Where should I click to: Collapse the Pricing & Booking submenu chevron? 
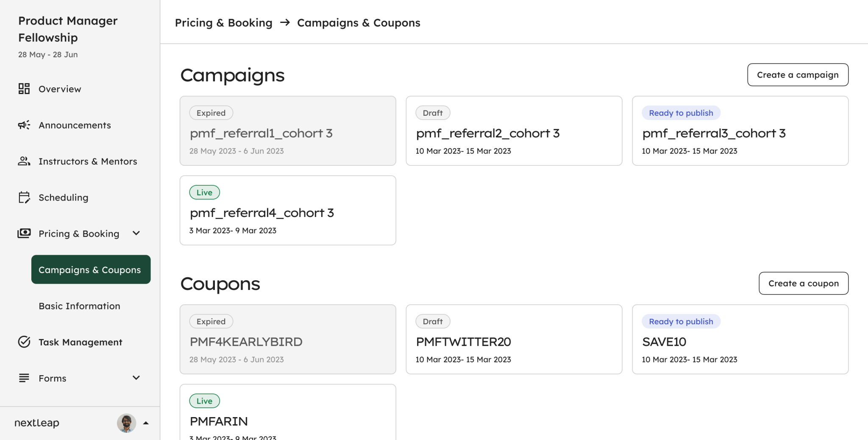click(x=136, y=233)
